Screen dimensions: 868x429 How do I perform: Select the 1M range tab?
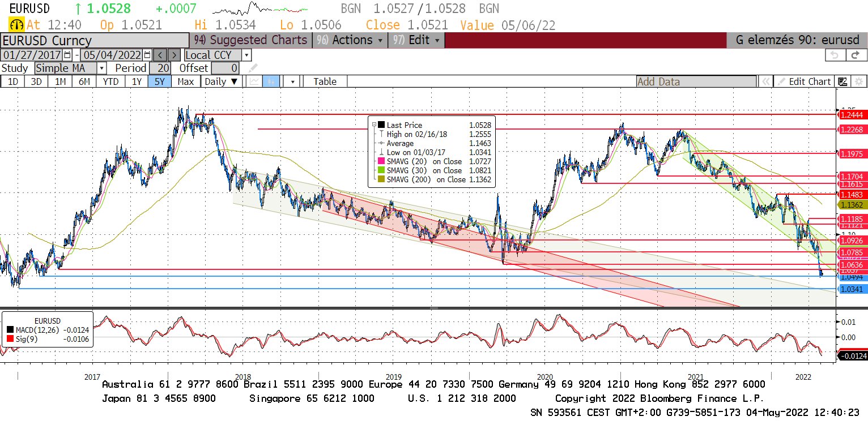[60, 81]
